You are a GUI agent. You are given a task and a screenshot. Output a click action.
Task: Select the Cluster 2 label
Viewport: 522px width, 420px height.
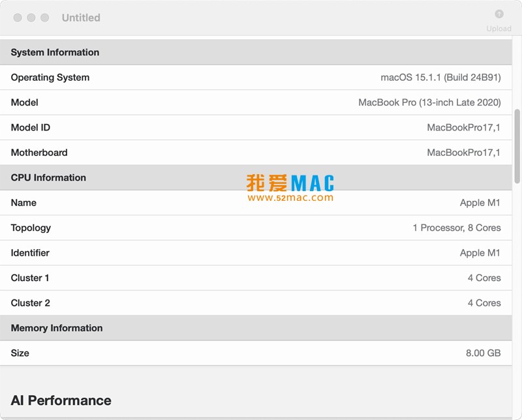pyautogui.click(x=30, y=303)
